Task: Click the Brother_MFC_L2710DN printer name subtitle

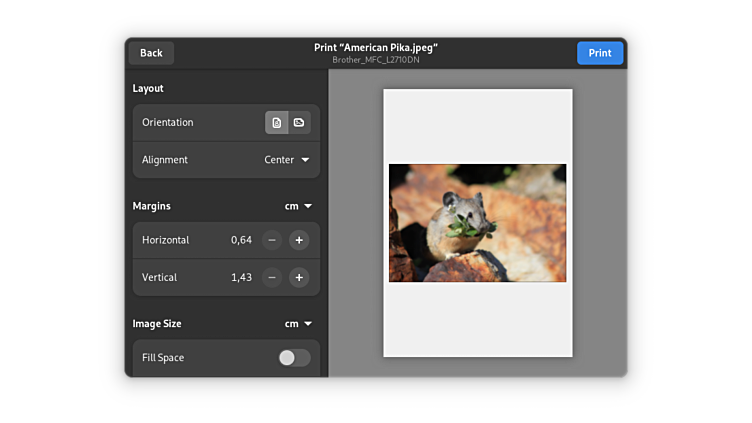Action: tap(376, 60)
